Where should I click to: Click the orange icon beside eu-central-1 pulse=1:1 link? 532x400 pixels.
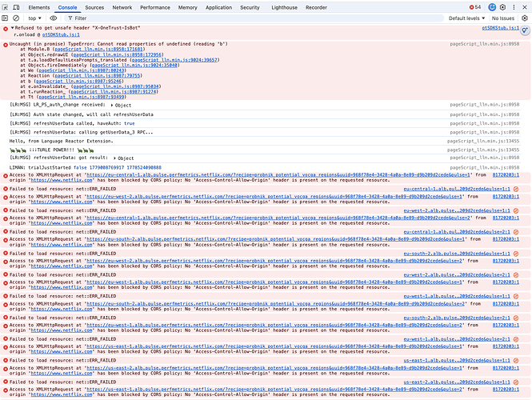516,189
